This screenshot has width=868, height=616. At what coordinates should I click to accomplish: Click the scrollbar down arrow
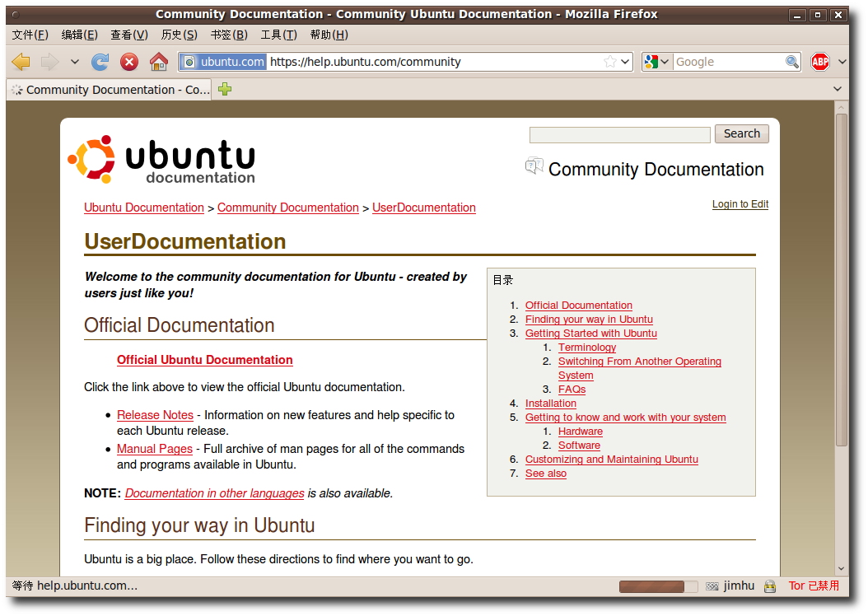point(842,568)
